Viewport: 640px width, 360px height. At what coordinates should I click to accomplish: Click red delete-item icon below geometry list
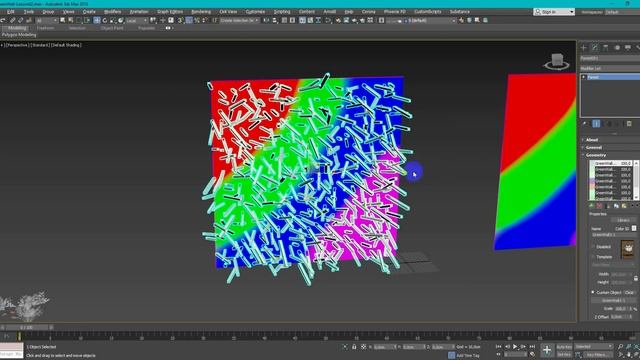[599, 206]
